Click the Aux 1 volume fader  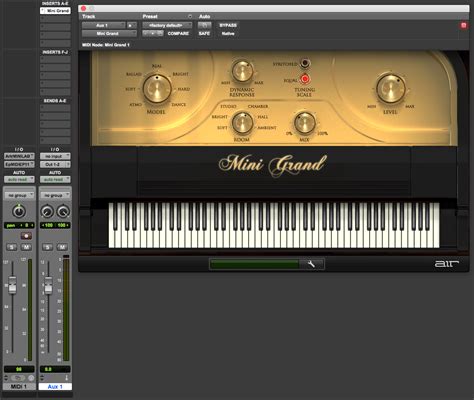click(48, 285)
